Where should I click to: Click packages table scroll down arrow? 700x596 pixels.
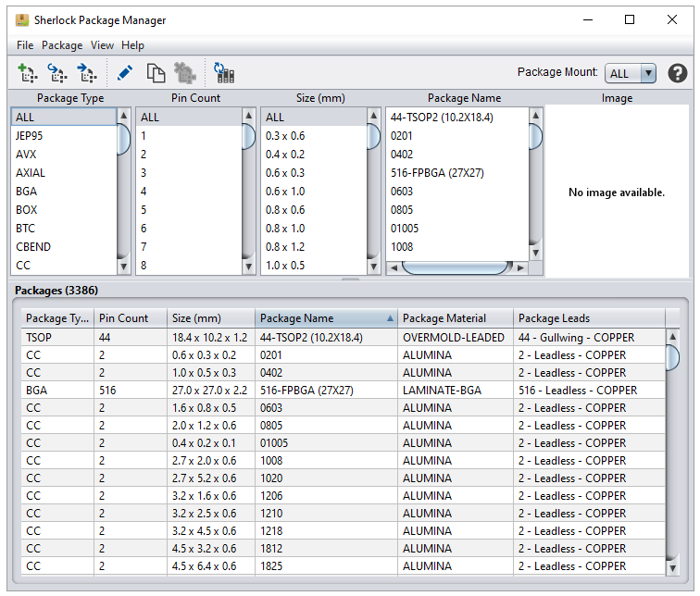(x=672, y=568)
